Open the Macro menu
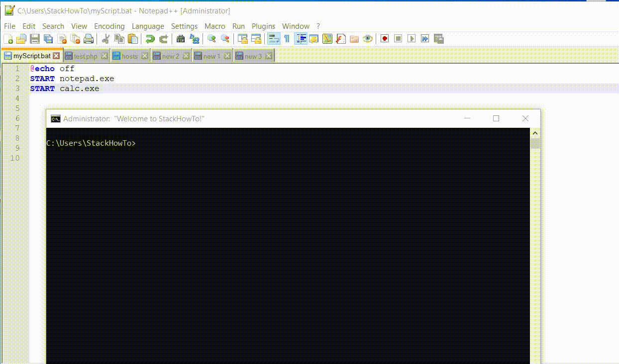Image resolution: width=619 pixels, height=364 pixels. 214,26
